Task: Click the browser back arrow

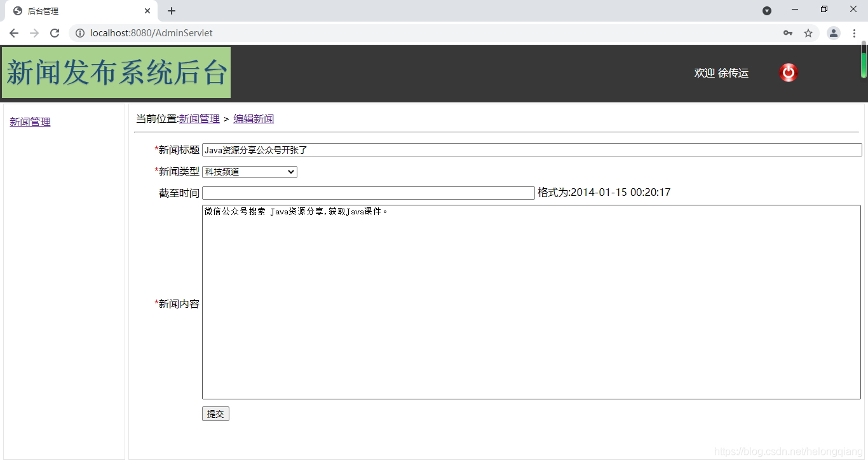Action: tap(13, 32)
